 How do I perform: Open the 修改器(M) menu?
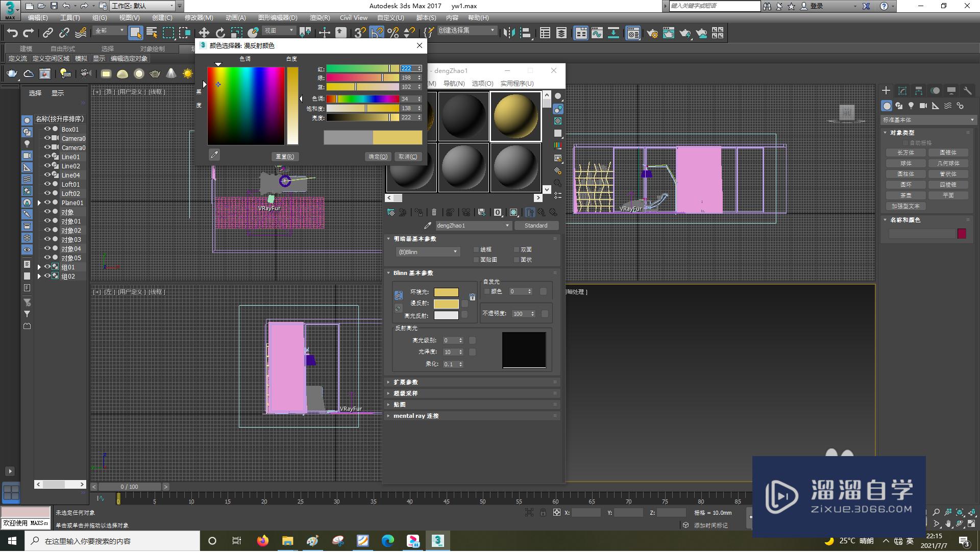pos(199,18)
